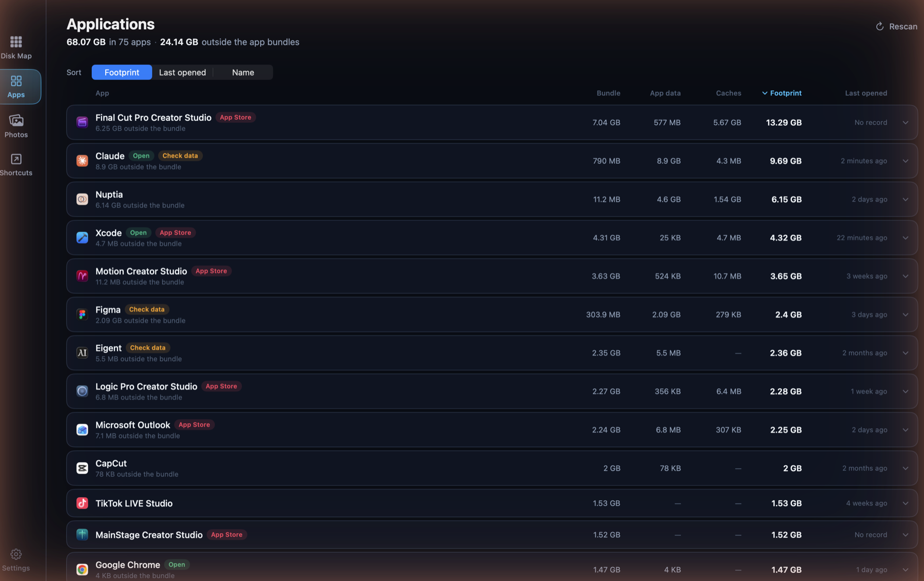Click the Google Chrome app icon
Screen dimensions: 924x581
tap(82, 570)
